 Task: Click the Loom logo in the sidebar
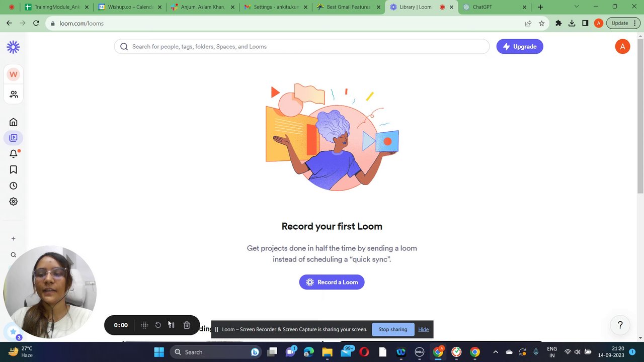coord(13,47)
